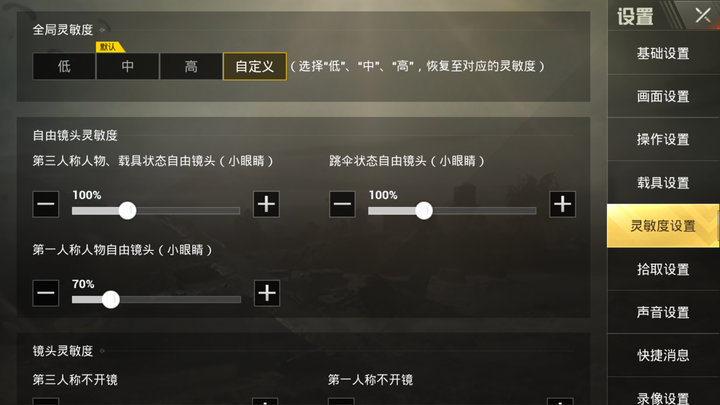
Task: Decrease 第一人称人物自由镜头 sensitivity with minus
Action: click(46, 293)
